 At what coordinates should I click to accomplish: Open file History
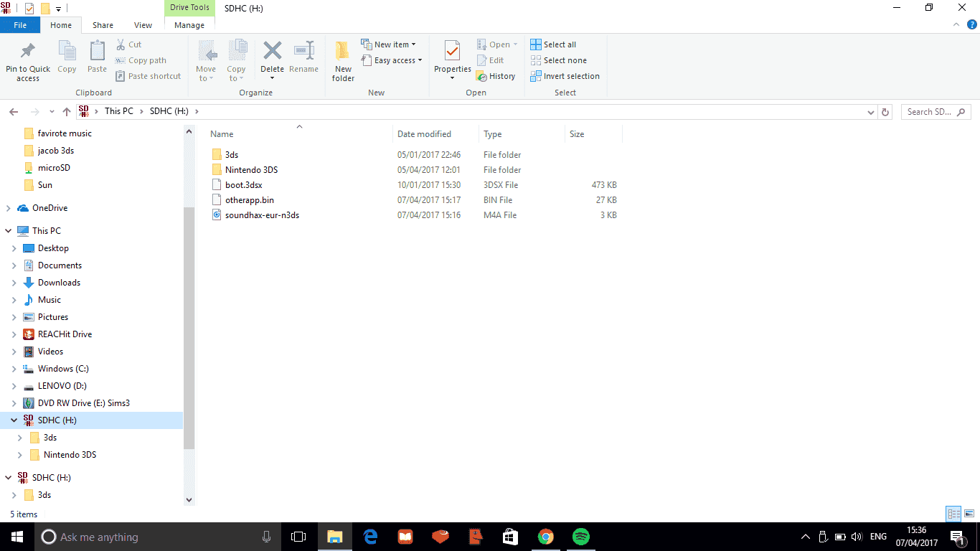(x=496, y=76)
